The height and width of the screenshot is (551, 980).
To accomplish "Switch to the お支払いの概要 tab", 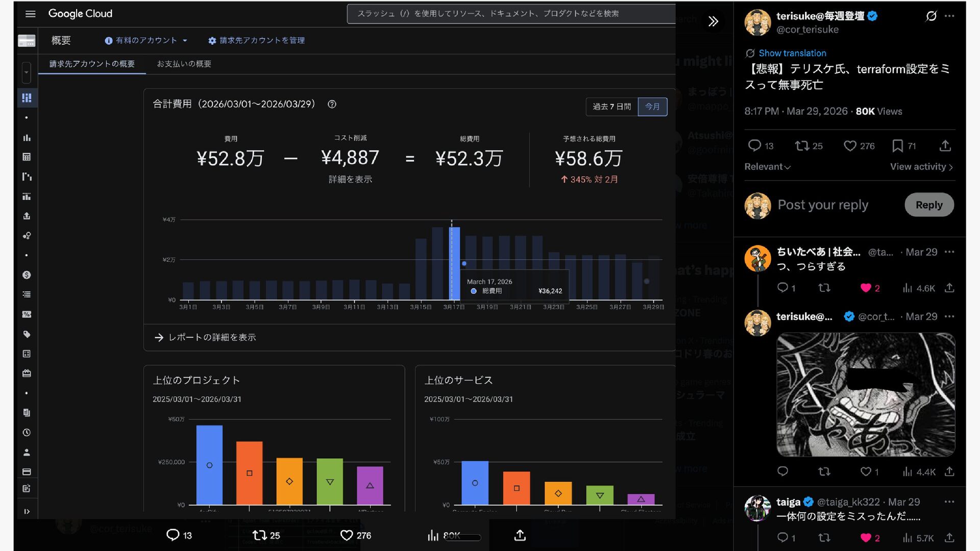I will [184, 64].
